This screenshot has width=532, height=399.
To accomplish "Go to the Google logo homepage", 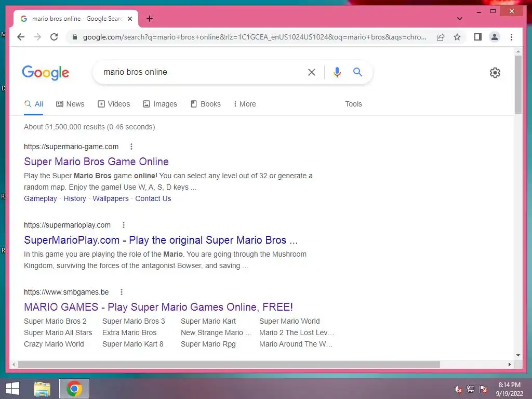I will click(46, 73).
